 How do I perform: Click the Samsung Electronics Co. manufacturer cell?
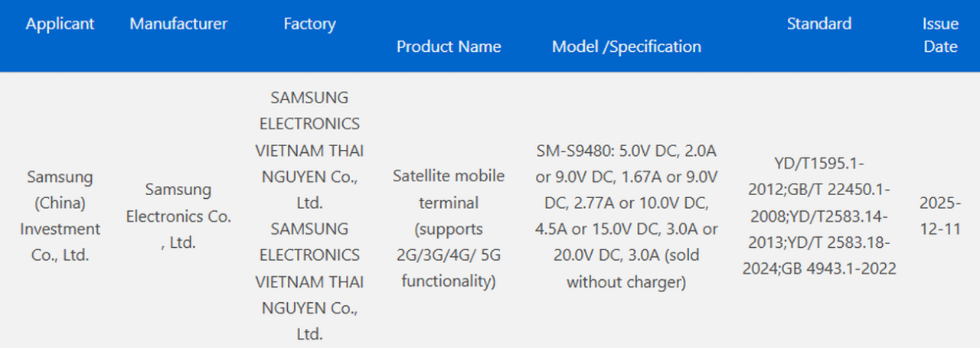tap(178, 216)
